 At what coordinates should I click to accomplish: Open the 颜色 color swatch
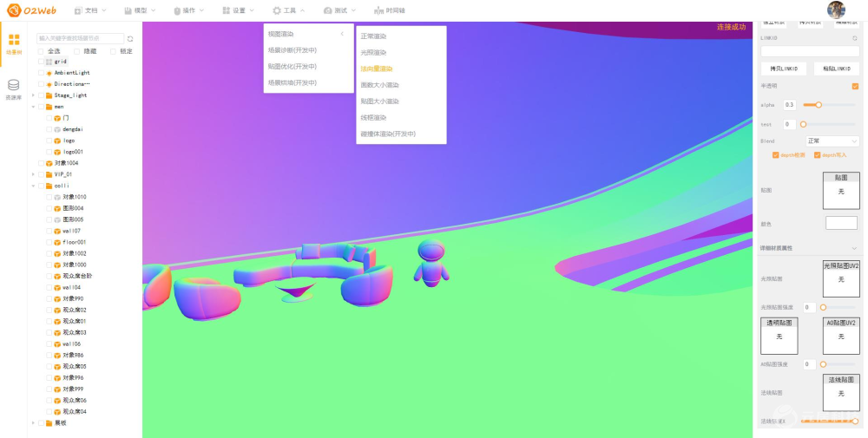pyautogui.click(x=841, y=223)
